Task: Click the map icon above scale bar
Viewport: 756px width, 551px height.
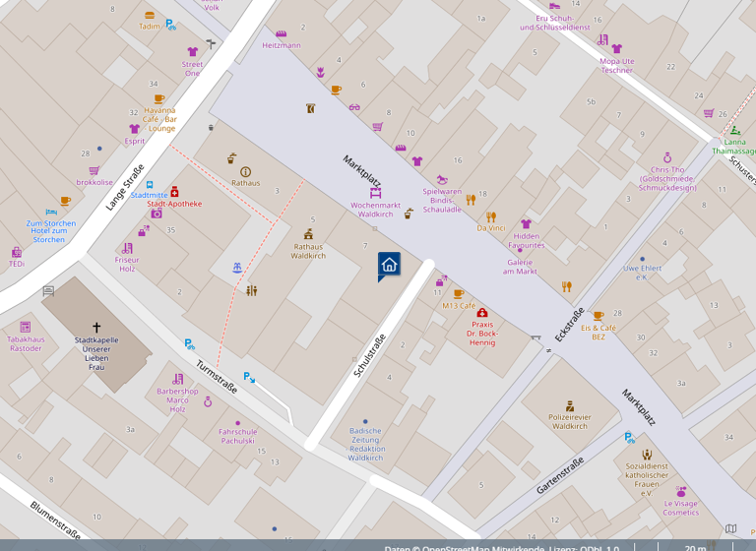Action: pos(730,529)
